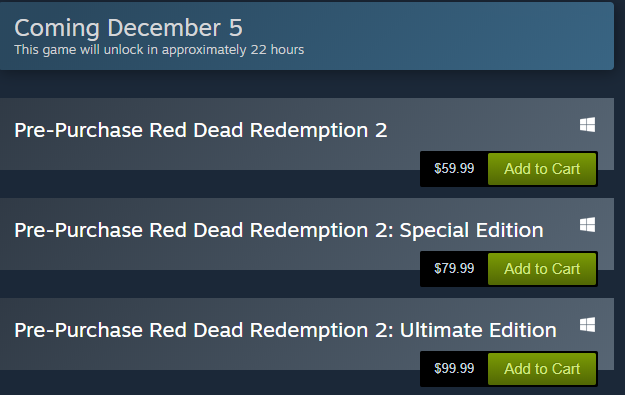The image size is (625, 395).
Task: Click the $79.99 price label
Action: point(454,268)
